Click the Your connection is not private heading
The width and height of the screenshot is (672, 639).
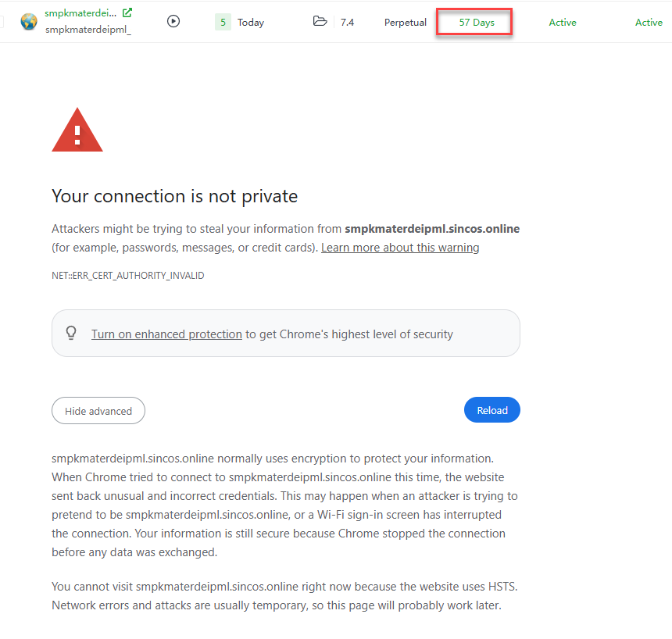(x=174, y=196)
